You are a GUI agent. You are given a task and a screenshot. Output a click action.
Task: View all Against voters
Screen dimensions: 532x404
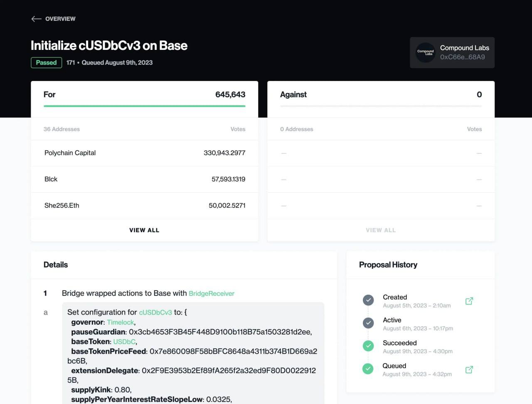coord(381,230)
